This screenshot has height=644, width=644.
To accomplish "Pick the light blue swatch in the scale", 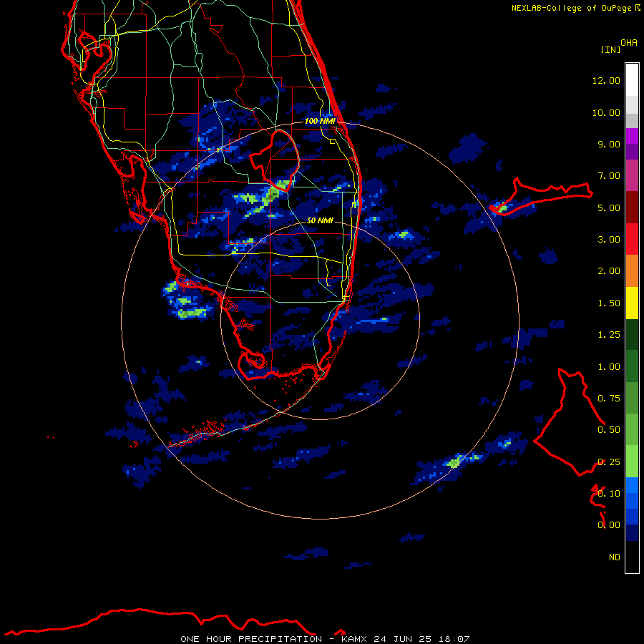I will point(632,485).
